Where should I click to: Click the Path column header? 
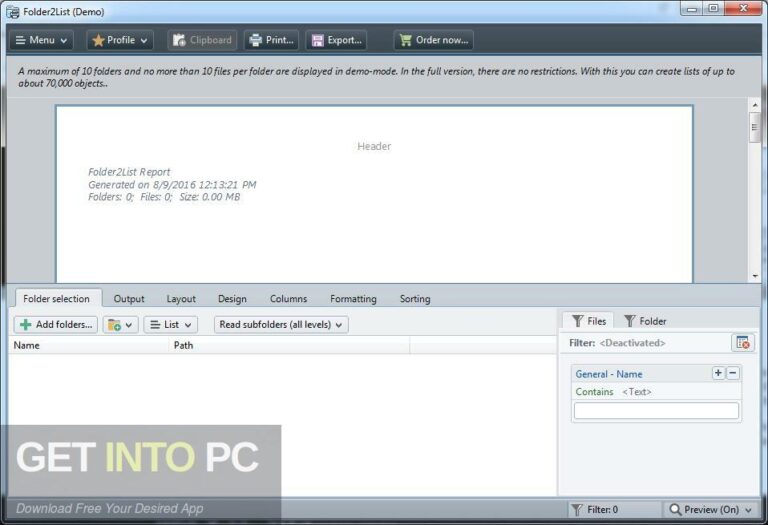click(289, 345)
